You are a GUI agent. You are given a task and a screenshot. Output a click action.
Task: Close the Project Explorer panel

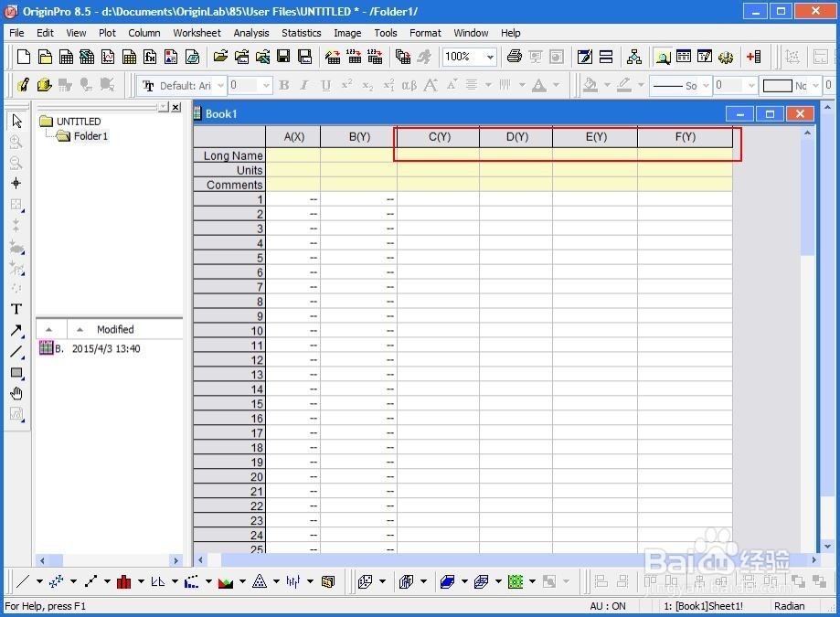[x=175, y=107]
